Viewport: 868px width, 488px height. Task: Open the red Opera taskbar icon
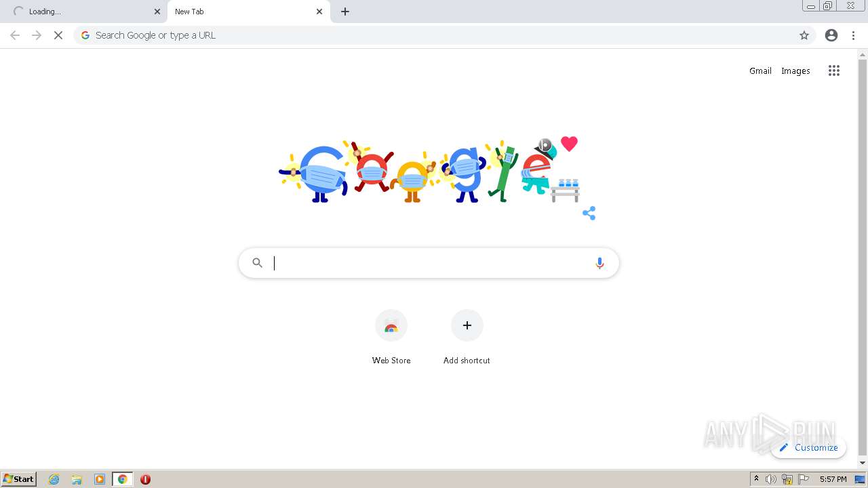pyautogui.click(x=145, y=479)
